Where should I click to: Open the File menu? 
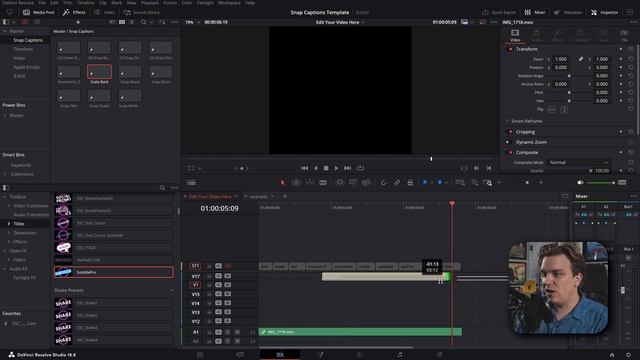tap(42, 2)
